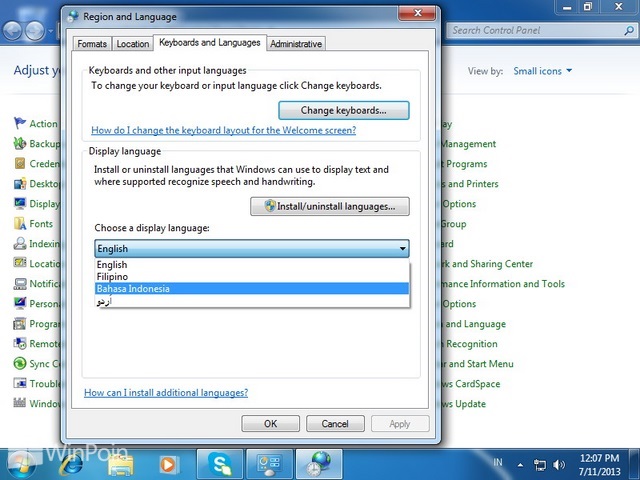Open Speech Recognition link
Screen dimensions: 640x480
(470, 344)
